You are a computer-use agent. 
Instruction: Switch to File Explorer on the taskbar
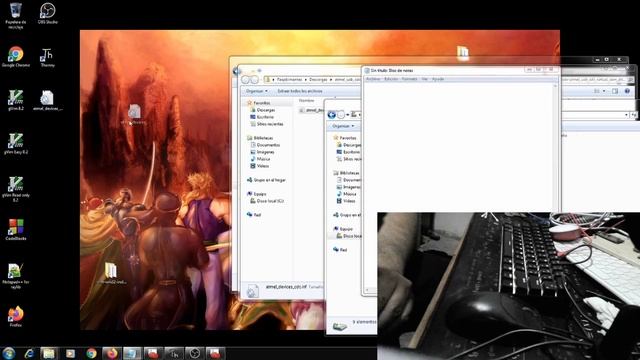49,353
